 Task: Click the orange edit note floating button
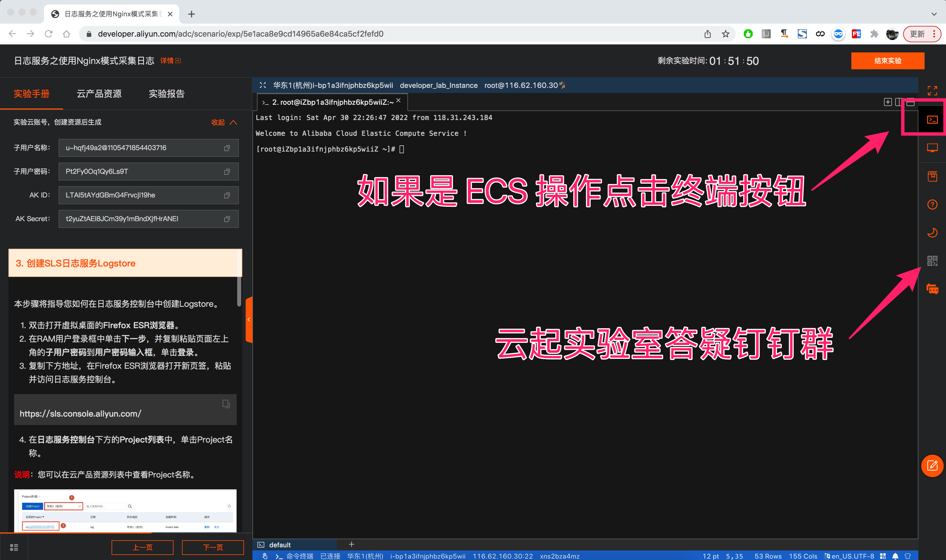[x=932, y=466]
